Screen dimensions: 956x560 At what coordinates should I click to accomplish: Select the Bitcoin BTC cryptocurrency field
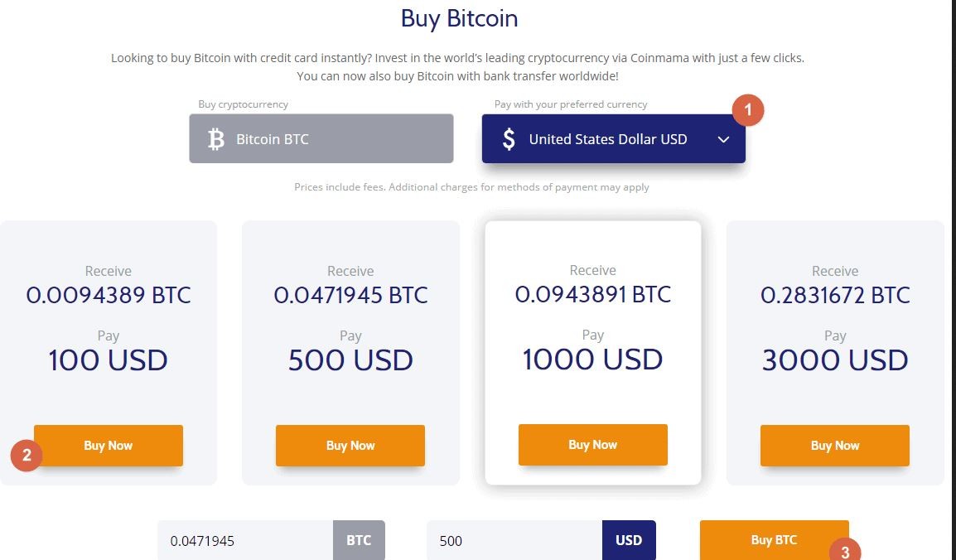(321, 138)
